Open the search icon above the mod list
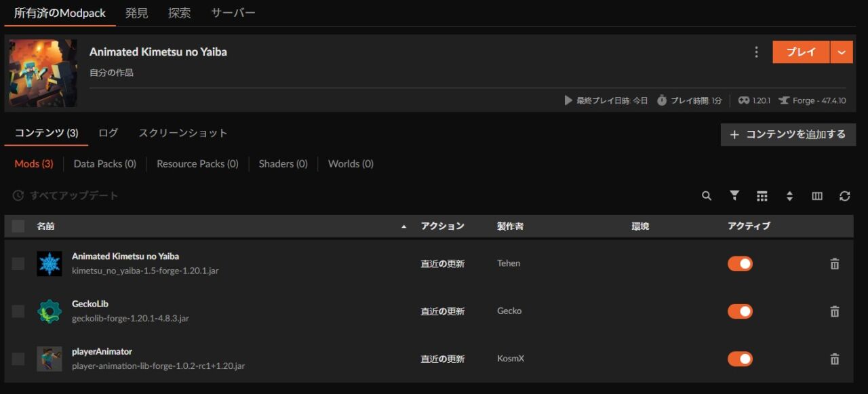 point(707,195)
